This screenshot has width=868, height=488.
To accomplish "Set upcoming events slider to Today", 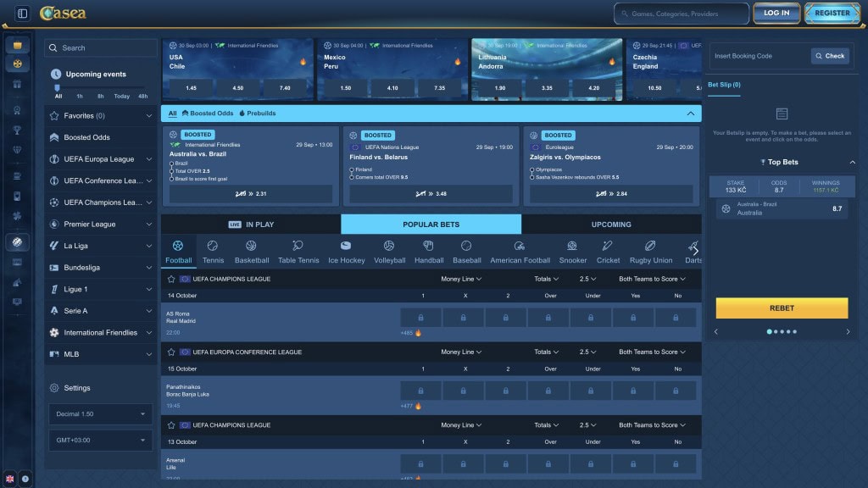I will click(121, 97).
